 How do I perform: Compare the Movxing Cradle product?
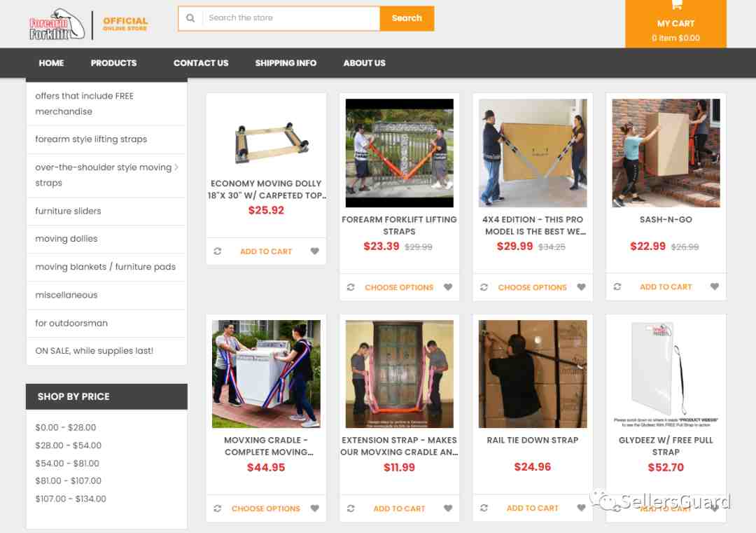pos(218,508)
